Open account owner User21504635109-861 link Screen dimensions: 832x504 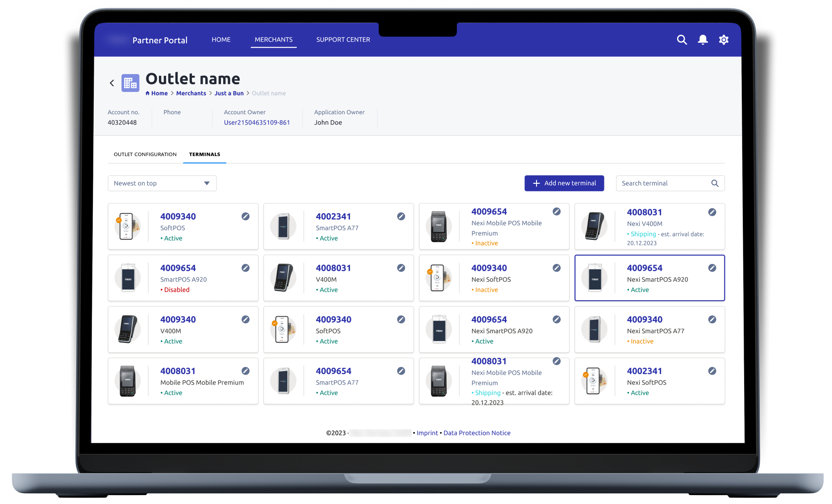(x=257, y=123)
